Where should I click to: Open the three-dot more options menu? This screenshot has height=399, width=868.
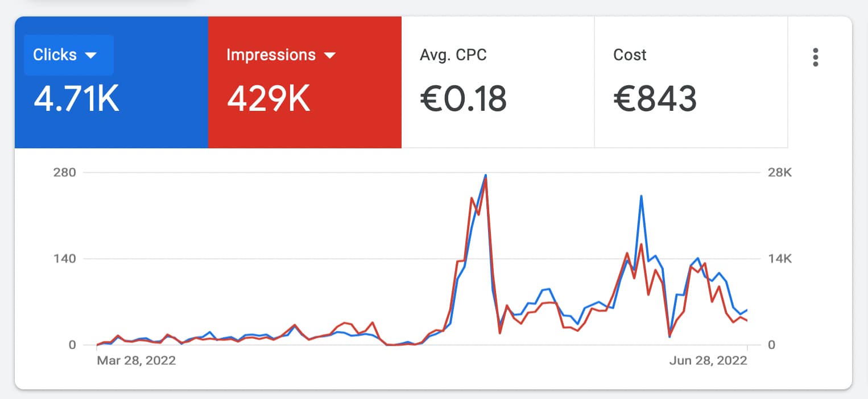coord(816,57)
